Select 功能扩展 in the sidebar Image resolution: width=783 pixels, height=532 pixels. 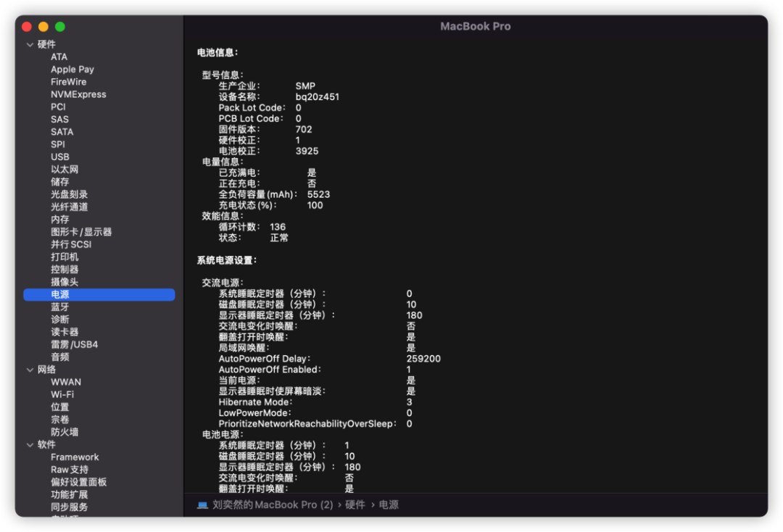pyautogui.click(x=69, y=494)
